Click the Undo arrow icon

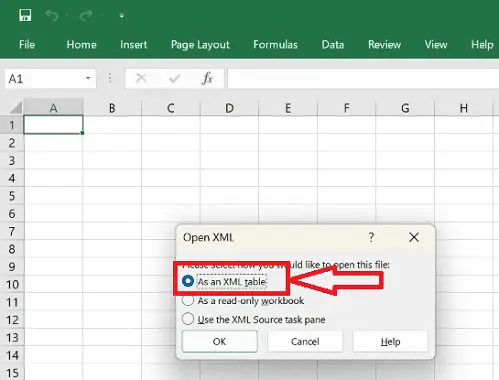click(x=52, y=15)
